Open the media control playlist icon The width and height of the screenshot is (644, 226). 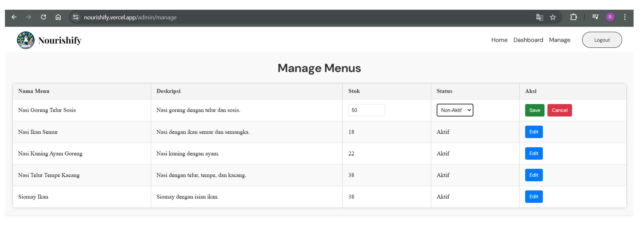[x=595, y=17]
